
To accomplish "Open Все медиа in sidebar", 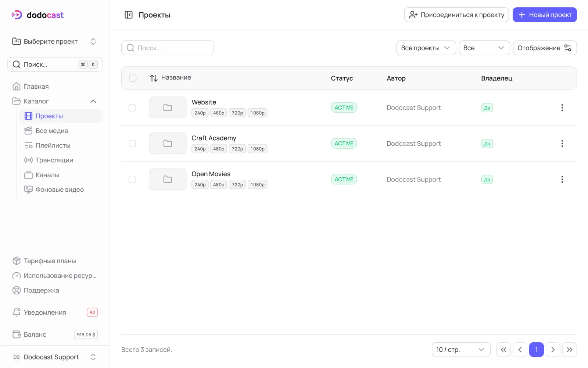I will [x=61, y=131].
